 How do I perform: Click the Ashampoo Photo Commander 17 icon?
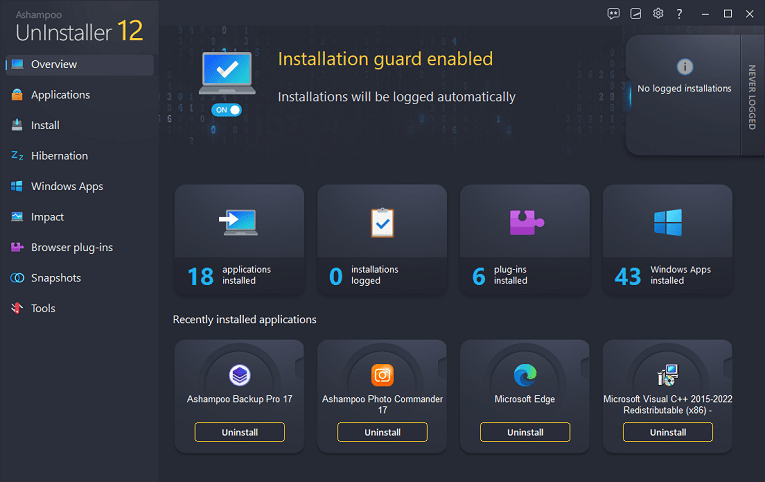tap(382, 375)
